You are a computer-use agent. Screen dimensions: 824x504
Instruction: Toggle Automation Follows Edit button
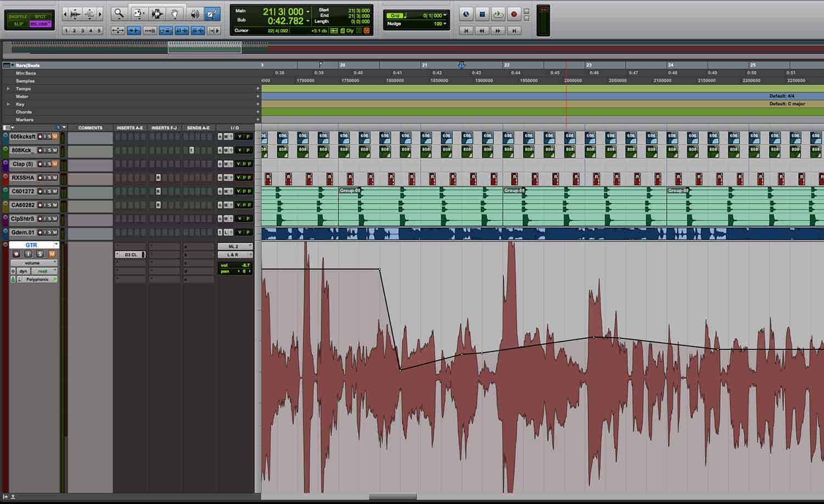tap(165, 31)
